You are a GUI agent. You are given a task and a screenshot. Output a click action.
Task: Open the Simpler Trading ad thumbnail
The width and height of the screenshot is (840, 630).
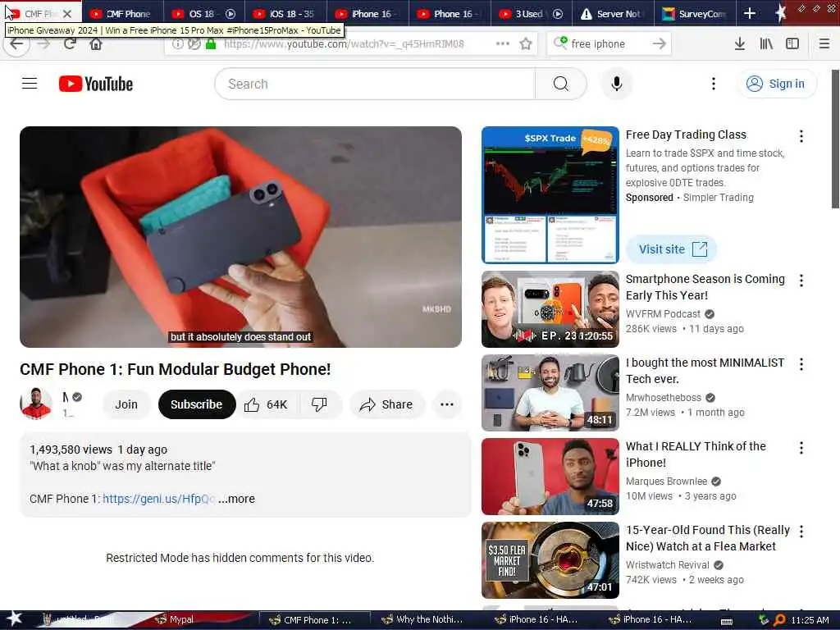(550, 195)
